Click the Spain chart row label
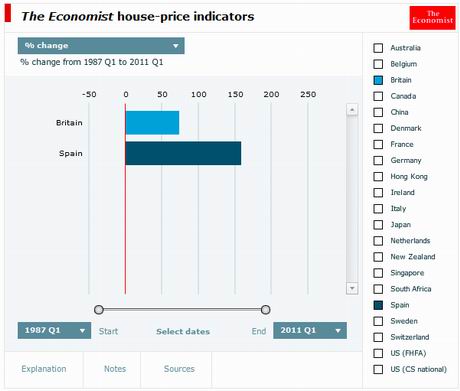The height and width of the screenshot is (391, 460). [71, 153]
